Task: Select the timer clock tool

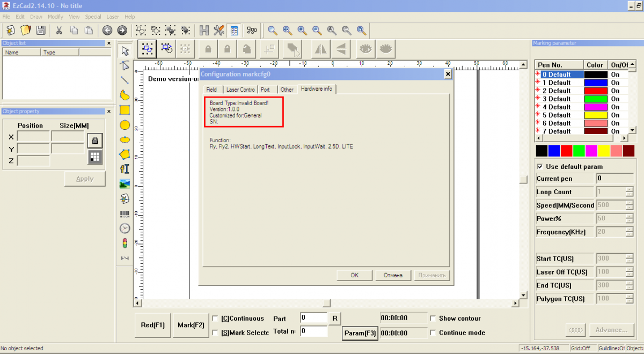Action: point(125,228)
